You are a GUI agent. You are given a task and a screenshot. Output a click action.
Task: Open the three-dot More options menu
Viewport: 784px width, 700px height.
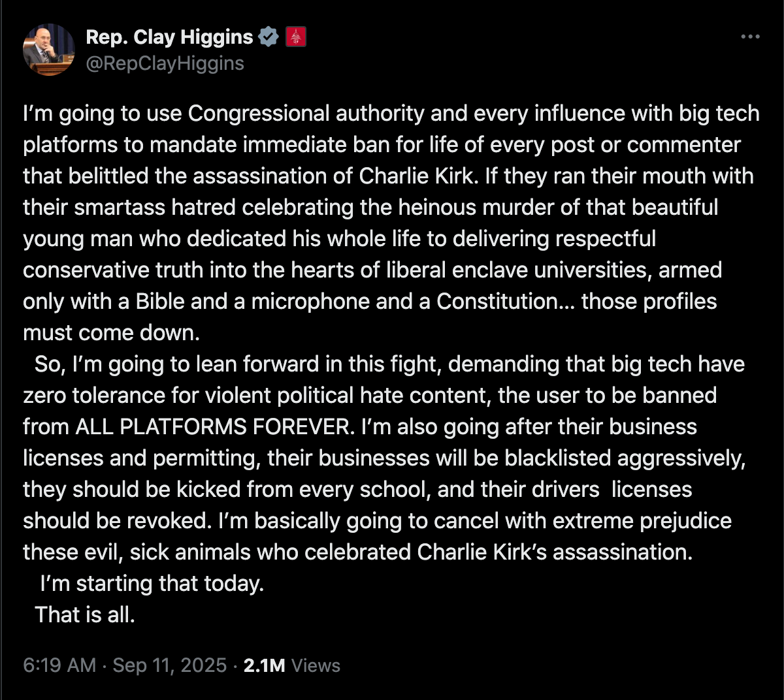750,37
